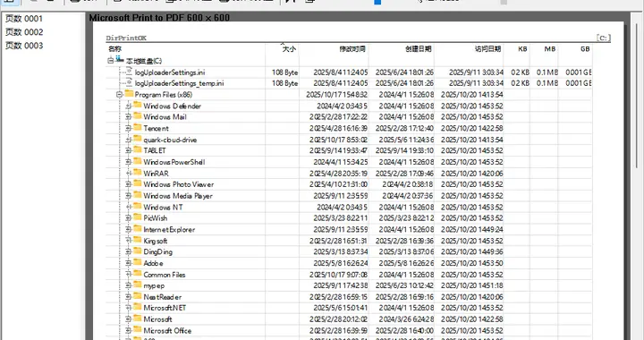The height and width of the screenshot is (340, 644).
Task: Click the 创建日期 column header
Action: click(418, 49)
